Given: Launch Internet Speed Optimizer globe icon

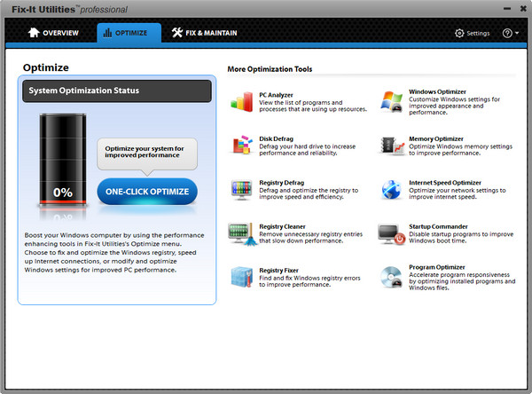Looking at the screenshot, I should coord(393,190).
